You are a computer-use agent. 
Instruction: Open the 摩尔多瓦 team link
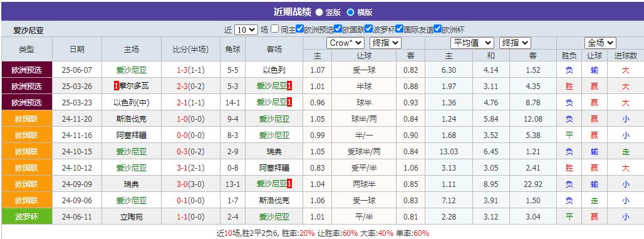coord(134,87)
